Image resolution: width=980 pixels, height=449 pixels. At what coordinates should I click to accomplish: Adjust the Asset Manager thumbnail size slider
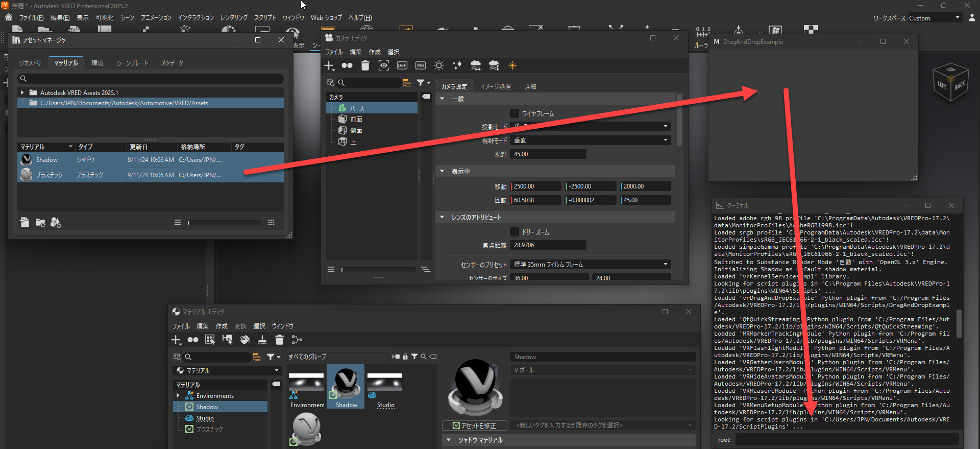pos(225,222)
